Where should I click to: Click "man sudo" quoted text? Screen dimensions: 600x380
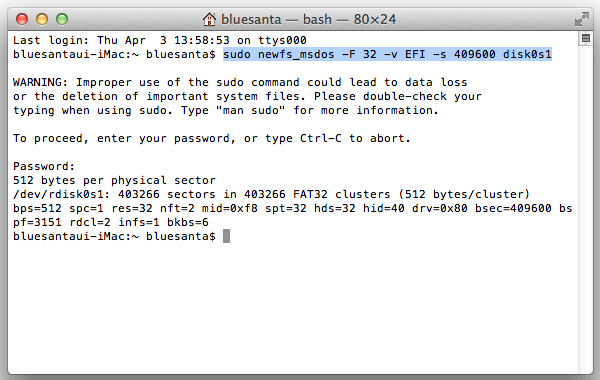click(251, 110)
